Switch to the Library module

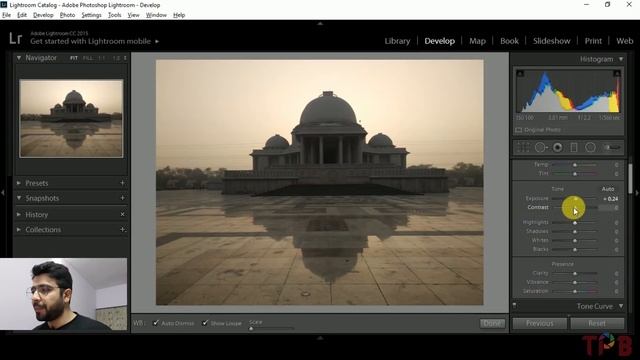[x=397, y=41]
